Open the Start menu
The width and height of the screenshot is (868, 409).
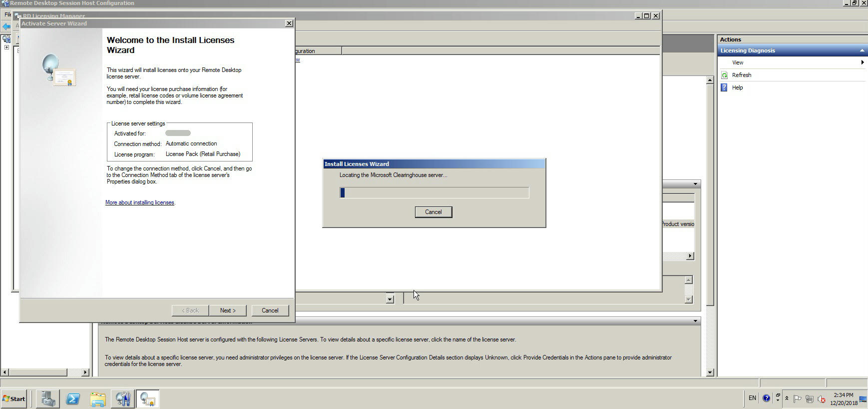click(x=14, y=398)
